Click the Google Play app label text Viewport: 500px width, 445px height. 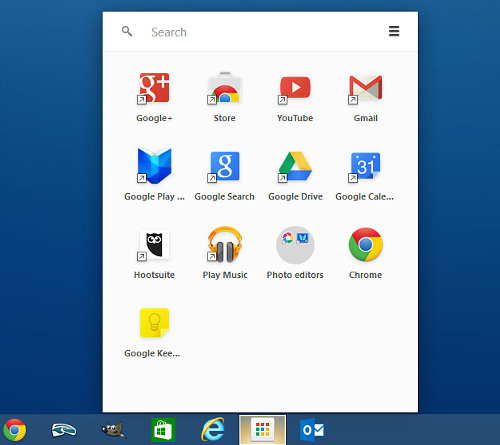(x=154, y=197)
